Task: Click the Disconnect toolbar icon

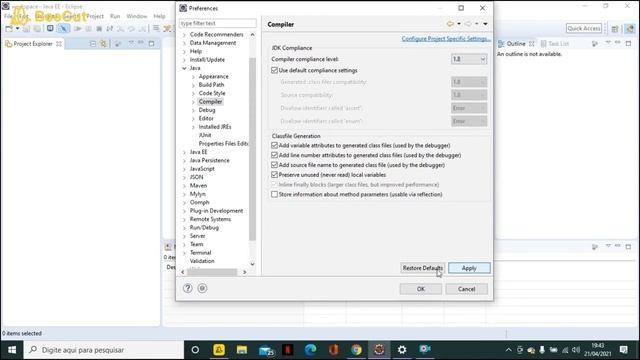Action: [x=110, y=29]
